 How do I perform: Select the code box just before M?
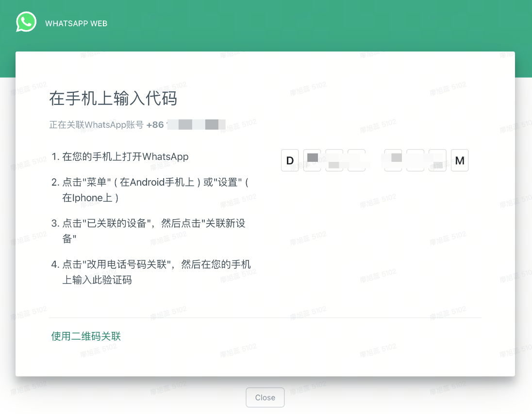click(x=437, y=160)
